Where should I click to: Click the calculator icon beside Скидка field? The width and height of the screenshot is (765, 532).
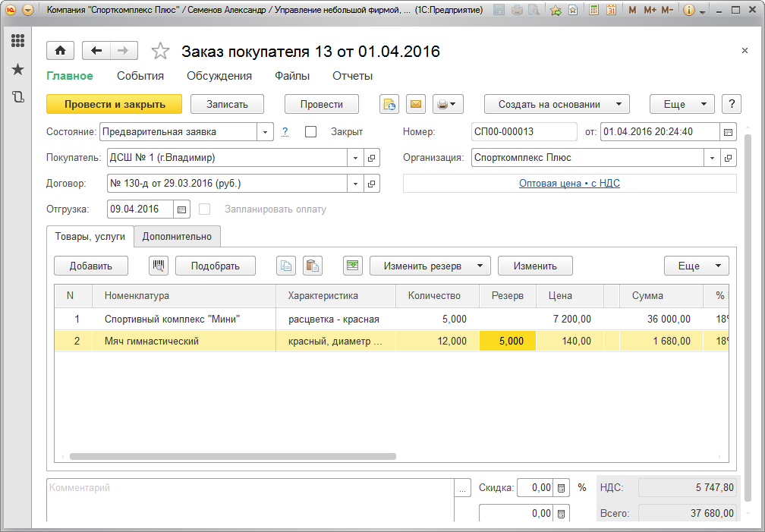(562, 488)
